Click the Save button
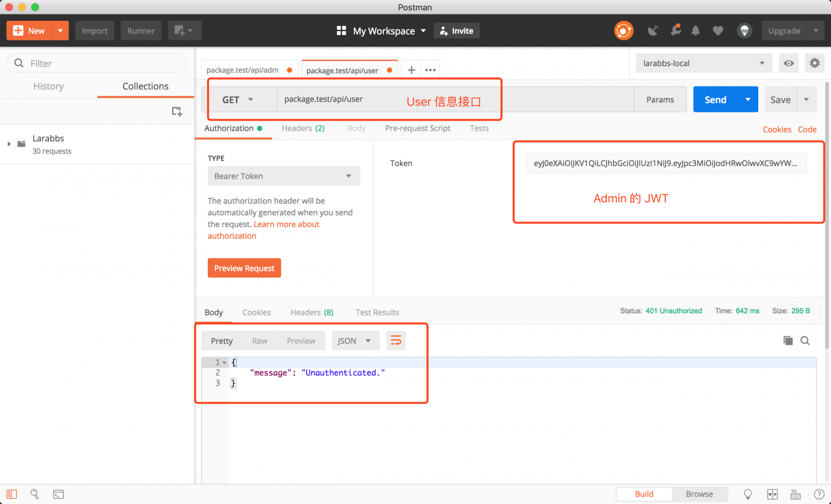Viewport: 831px width, 504px height. click(780, 100)
